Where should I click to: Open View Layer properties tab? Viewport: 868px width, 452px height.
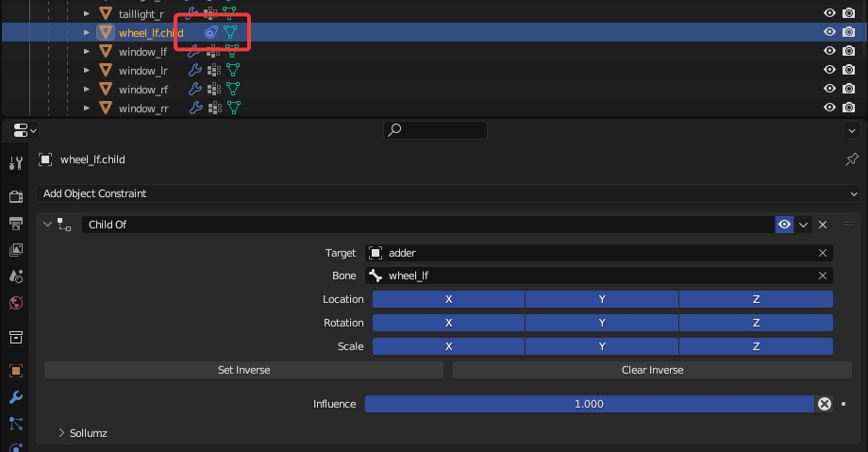click(15, 250)
